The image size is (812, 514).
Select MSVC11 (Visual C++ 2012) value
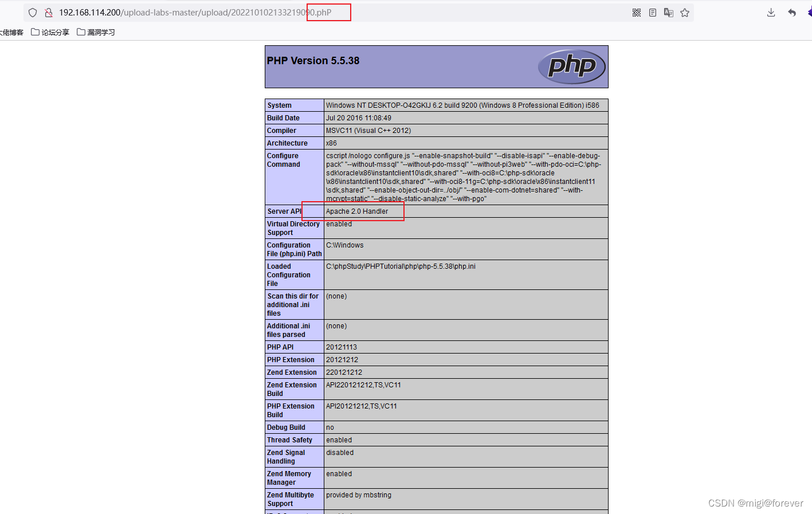coord(368,131)
